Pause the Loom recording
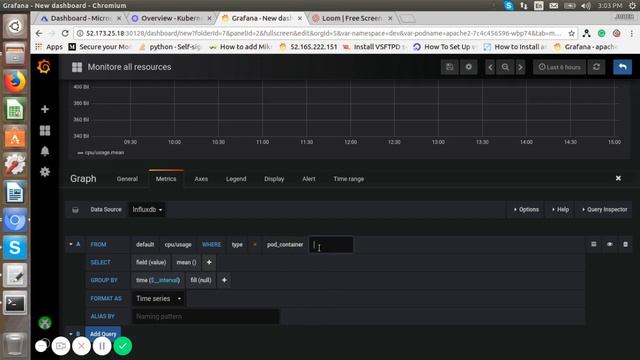Image resolution: width=640 pixels, height=360 pixels. pyautogui.click(x=102, y=346)
